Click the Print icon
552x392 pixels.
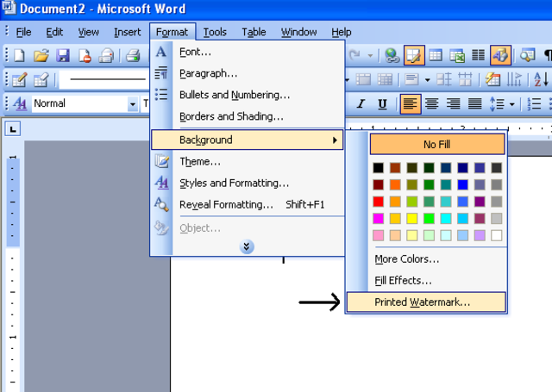pyautogui.click(x=133, y=55)
